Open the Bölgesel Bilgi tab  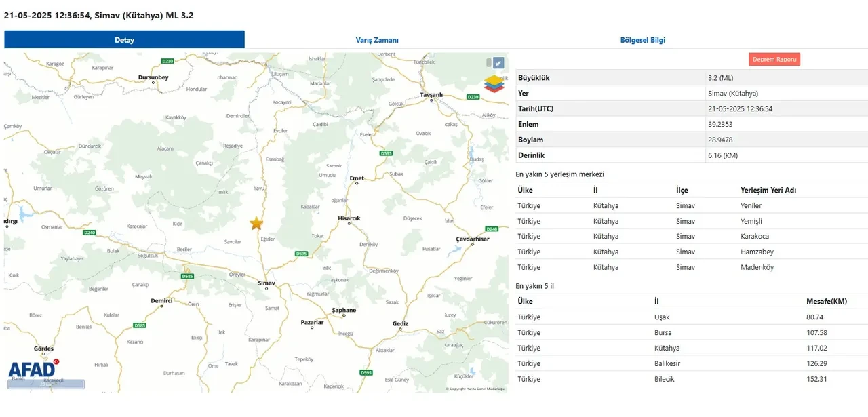click(x=642, y=40)
